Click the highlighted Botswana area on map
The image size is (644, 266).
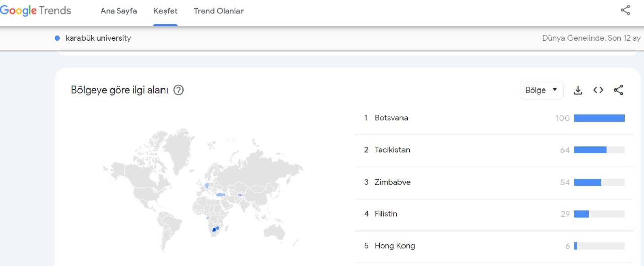tap(214, 229)
